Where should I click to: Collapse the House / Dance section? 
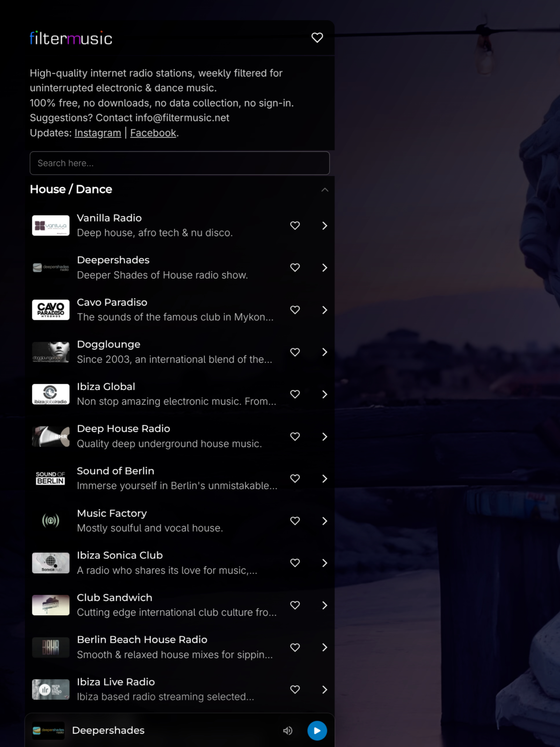point(325,189)
